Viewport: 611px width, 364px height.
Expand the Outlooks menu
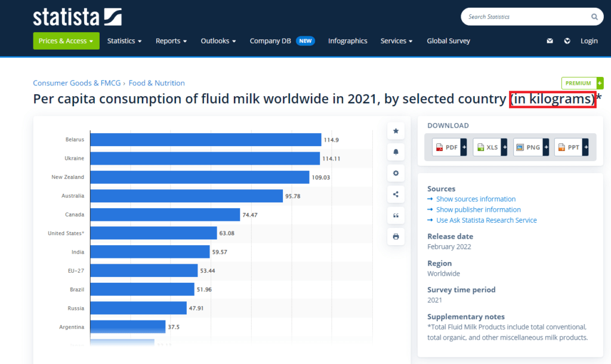pyautogui.click(x=218, y=41)
